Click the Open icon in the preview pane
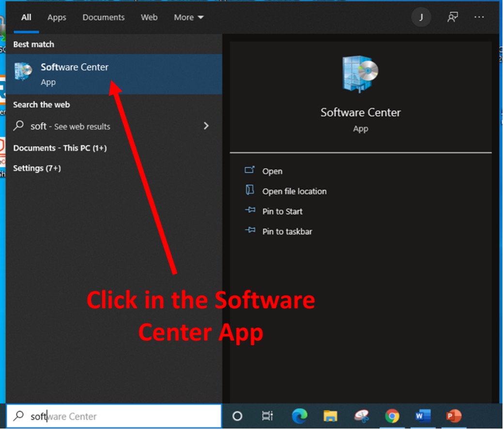Image resolution: width=504 pixels, height=430 pixels. 249,170
